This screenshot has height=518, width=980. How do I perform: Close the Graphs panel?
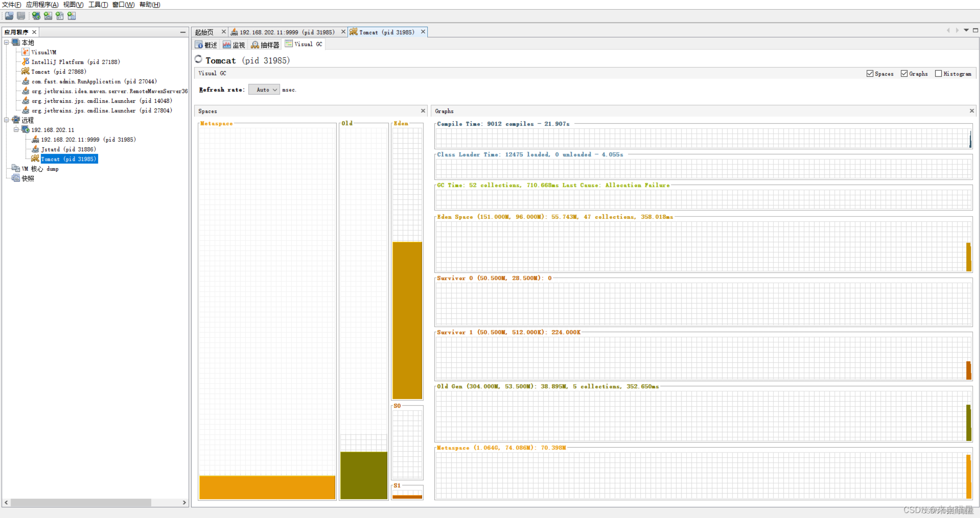click(x=972, y=111)
